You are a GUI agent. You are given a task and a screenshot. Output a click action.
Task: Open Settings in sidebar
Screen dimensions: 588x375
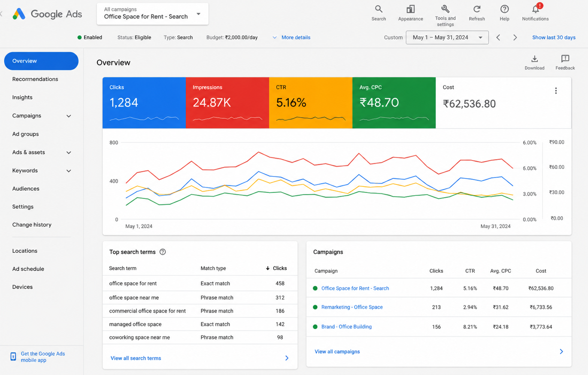[23, 207]
